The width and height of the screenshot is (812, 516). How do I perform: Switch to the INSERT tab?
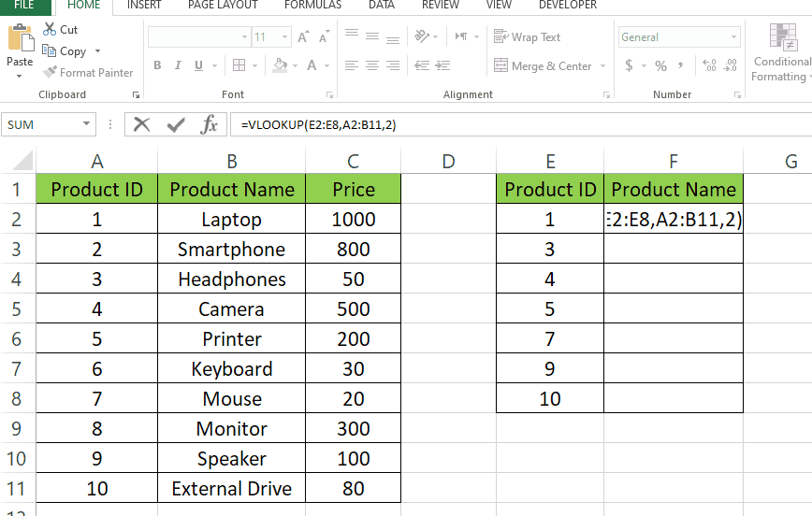(x=144, y=6)
